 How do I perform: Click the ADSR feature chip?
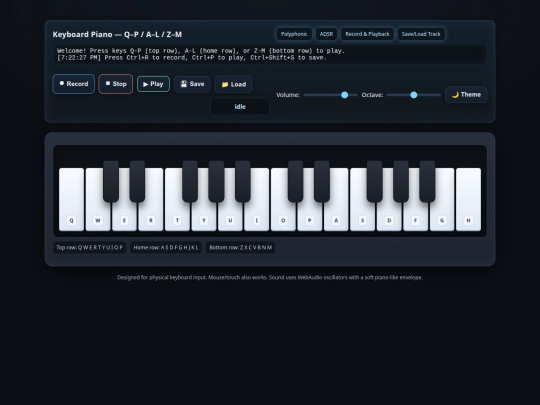326,34
